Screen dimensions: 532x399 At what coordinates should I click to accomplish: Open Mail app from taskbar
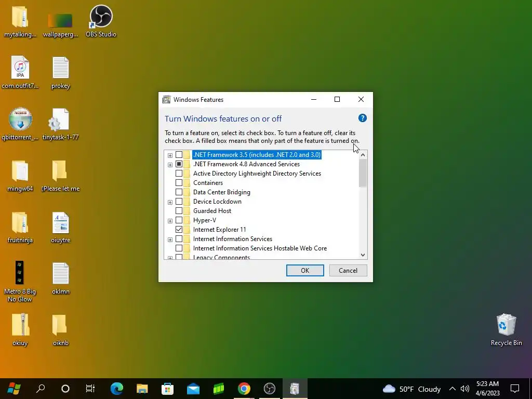point(193,389)
